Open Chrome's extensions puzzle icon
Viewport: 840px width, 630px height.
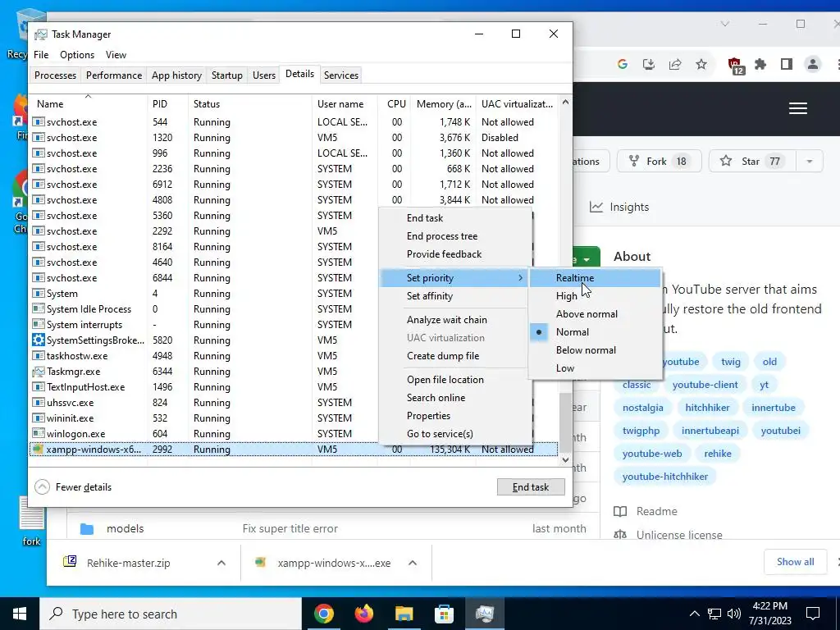coord(760,64)
